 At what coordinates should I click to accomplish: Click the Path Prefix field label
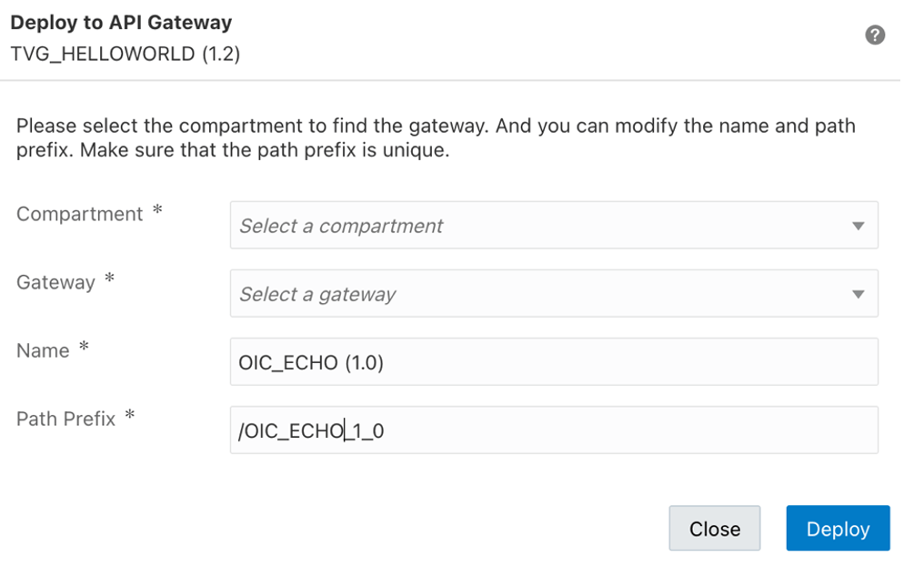65,419
